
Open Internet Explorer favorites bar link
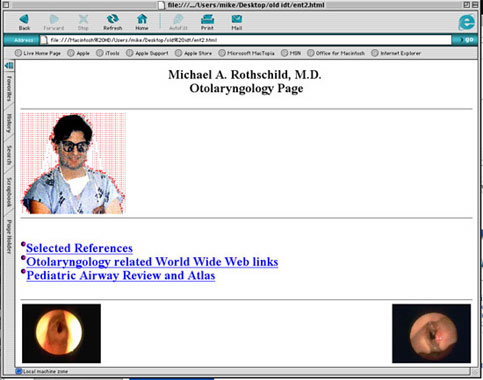[x=396, y=53]
